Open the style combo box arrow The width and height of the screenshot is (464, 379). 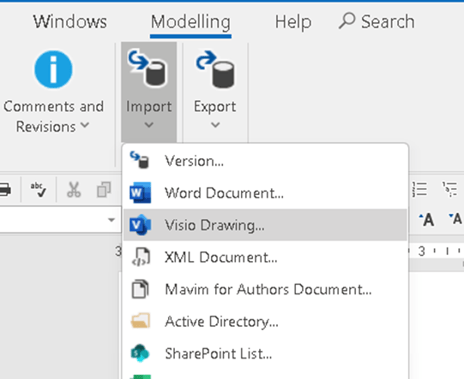tap(111, 220)
